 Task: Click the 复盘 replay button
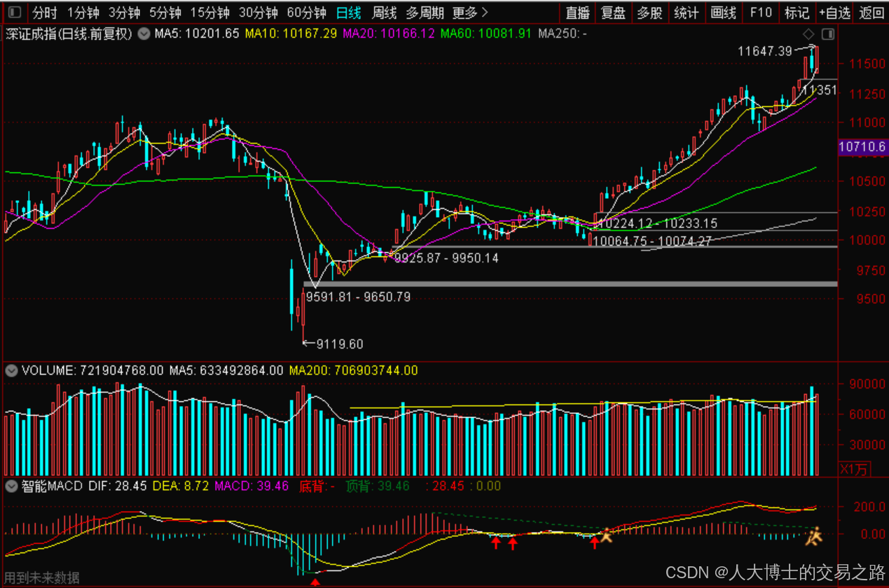tap(614, 13)
